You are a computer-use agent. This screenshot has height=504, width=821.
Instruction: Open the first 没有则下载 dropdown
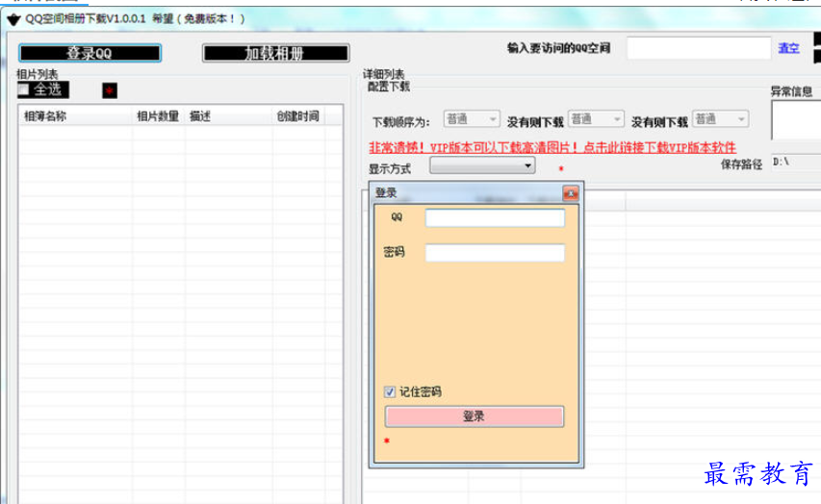(596, 119)
